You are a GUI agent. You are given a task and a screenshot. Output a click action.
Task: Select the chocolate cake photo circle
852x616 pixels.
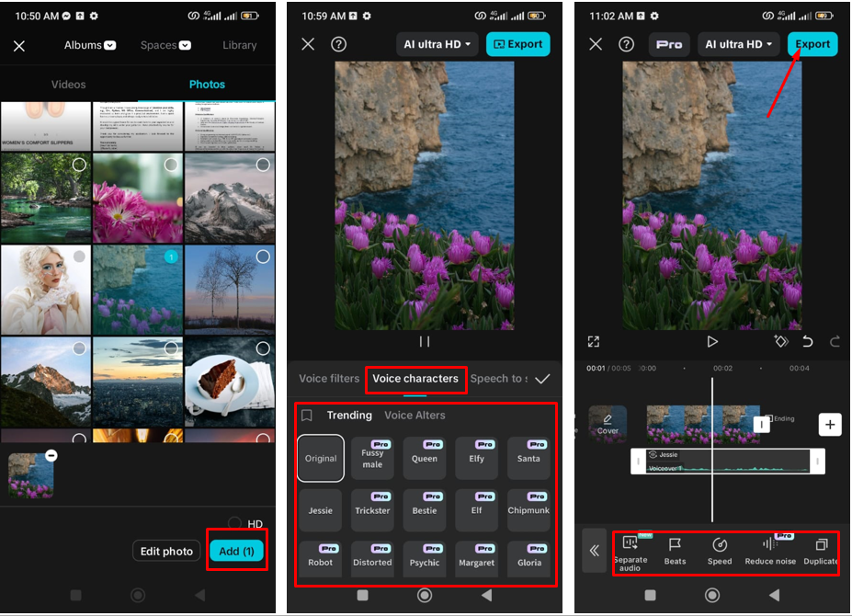click(263, 348)
